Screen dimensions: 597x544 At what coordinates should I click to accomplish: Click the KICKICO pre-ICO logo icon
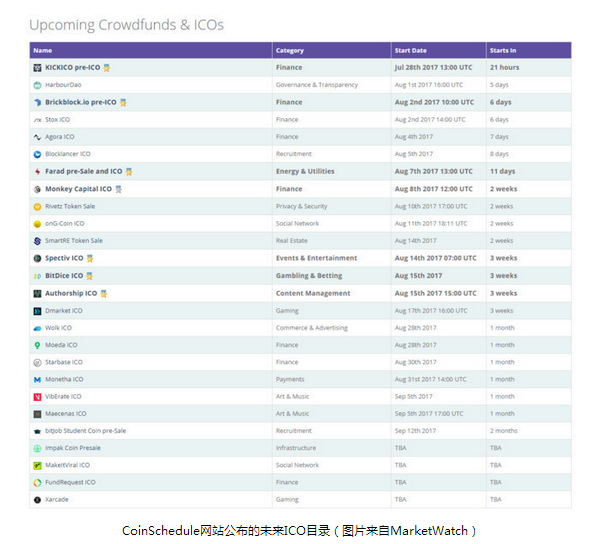click(37, 68)
